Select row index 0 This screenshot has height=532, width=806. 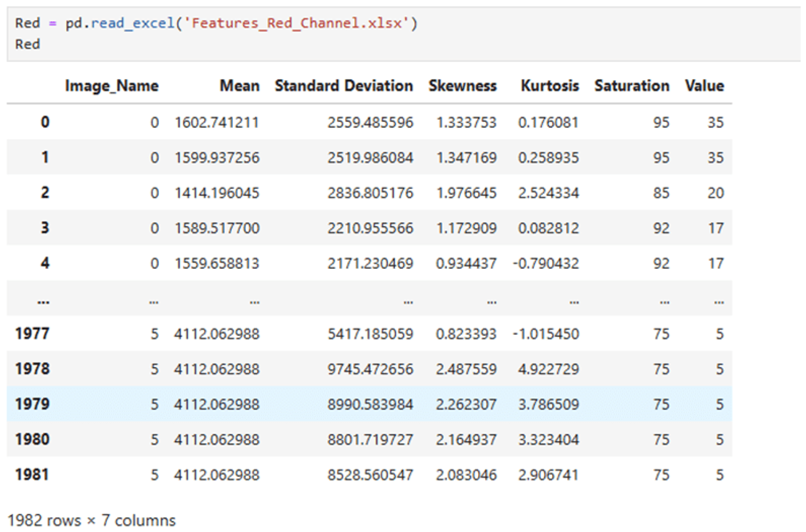(x=45, y=122)
